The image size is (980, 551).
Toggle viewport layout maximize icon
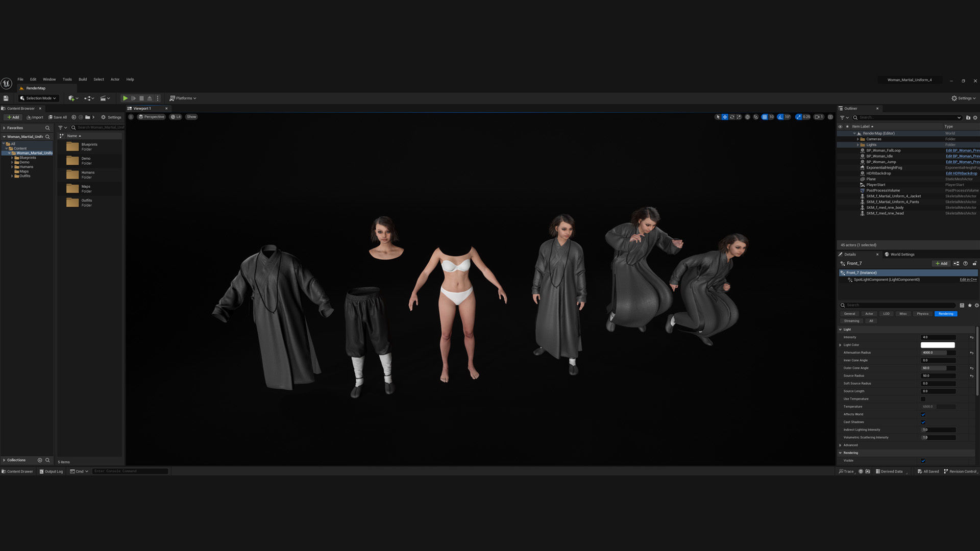[x=830, y=117]
